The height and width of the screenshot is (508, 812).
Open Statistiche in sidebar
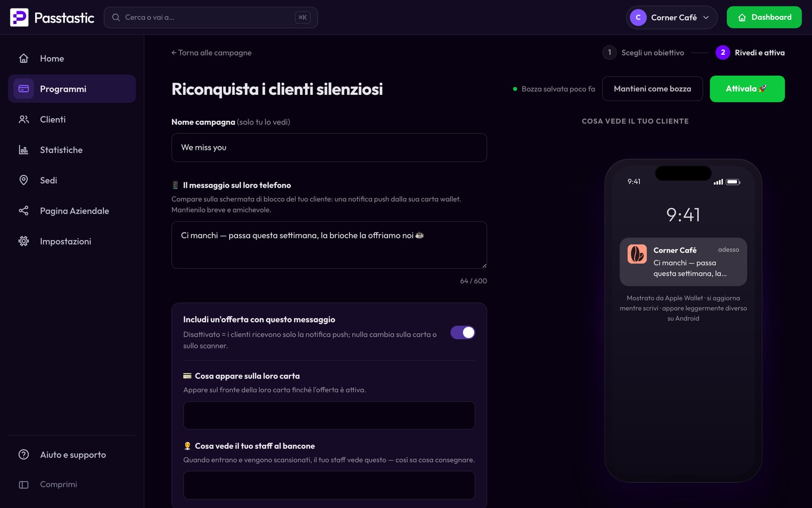pyautogui.click(x=72, y=150)
